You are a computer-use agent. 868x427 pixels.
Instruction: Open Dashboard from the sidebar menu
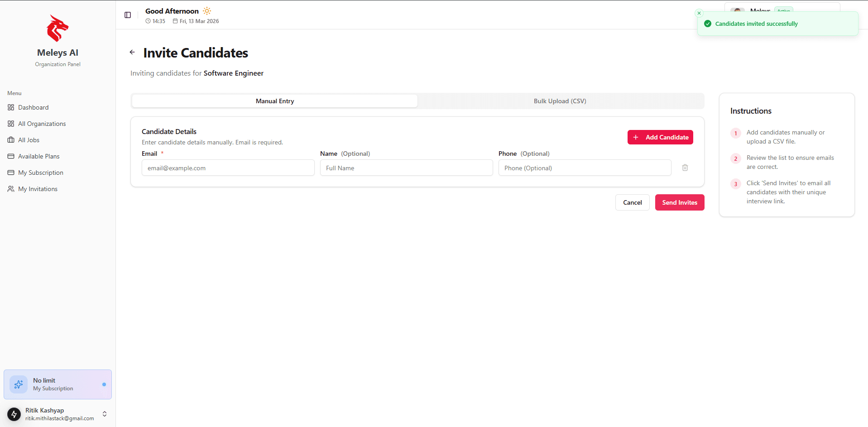click(33, 107)
